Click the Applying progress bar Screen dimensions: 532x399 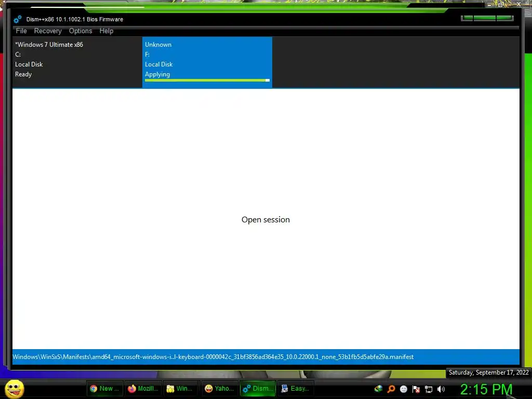point(207,81)
